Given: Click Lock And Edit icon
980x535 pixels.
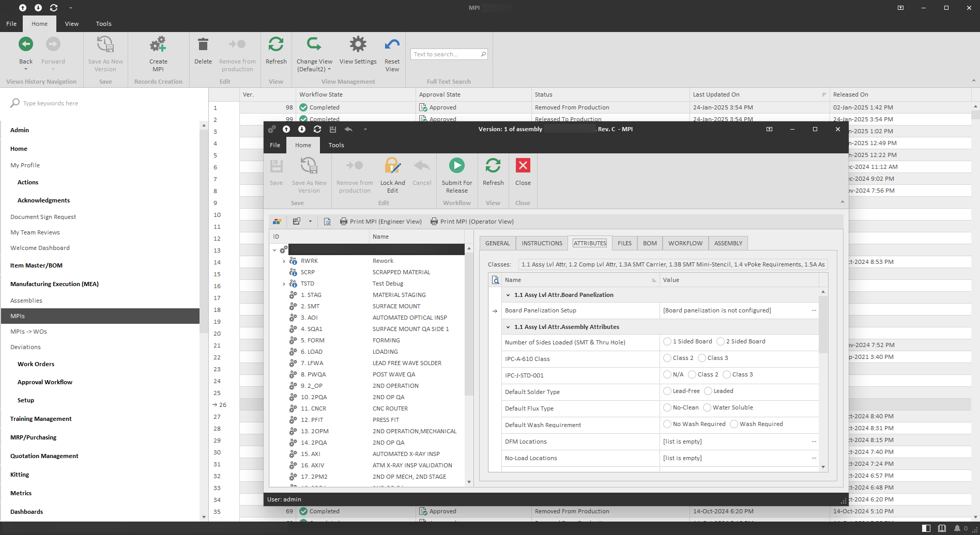Looking at the screenshot, I should click(x=392, y=166).
